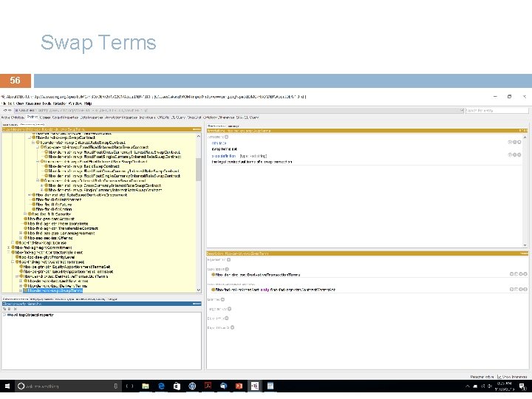Click the back navigation arrow in toolbar

pos(4,111)
